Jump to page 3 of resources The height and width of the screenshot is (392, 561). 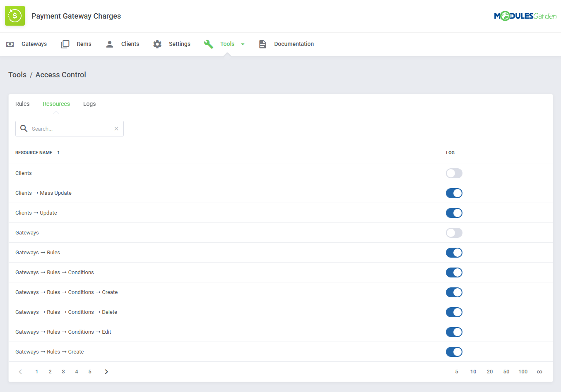pyautogui.click(x=63, y=371)
